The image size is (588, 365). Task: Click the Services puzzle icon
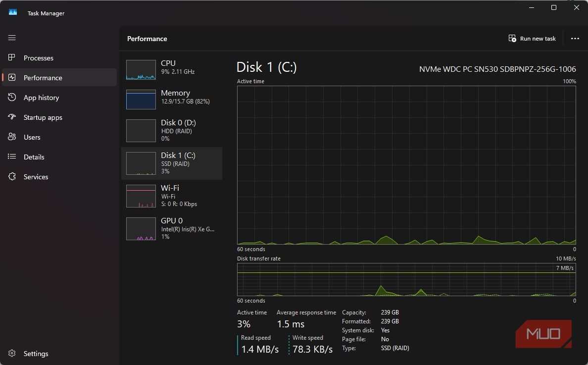11,176
